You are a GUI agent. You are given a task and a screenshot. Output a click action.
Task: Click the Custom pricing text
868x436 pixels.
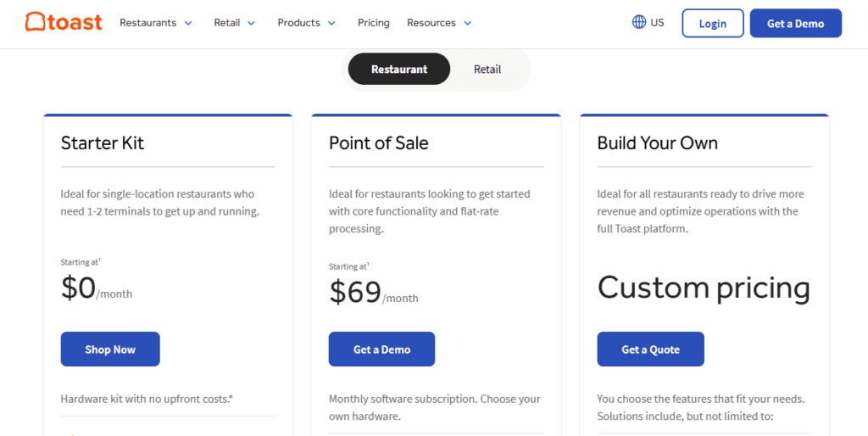tap(704, 288)
